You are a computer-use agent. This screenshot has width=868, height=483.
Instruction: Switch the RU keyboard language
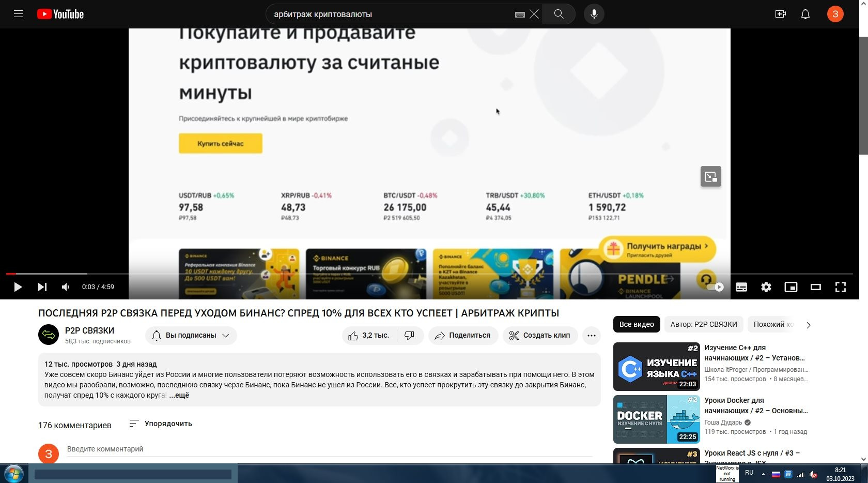click(x=749, y=473)
